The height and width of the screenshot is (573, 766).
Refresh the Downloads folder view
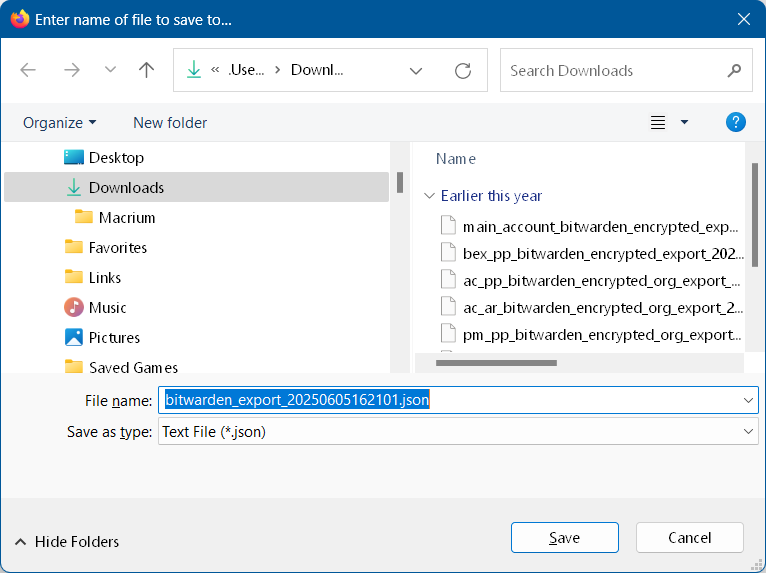(463, 71)
